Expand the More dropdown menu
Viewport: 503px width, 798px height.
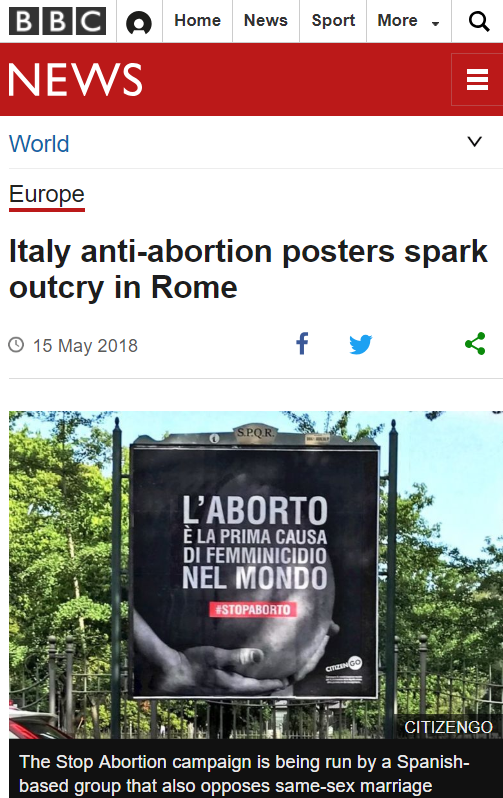(408, 21)
